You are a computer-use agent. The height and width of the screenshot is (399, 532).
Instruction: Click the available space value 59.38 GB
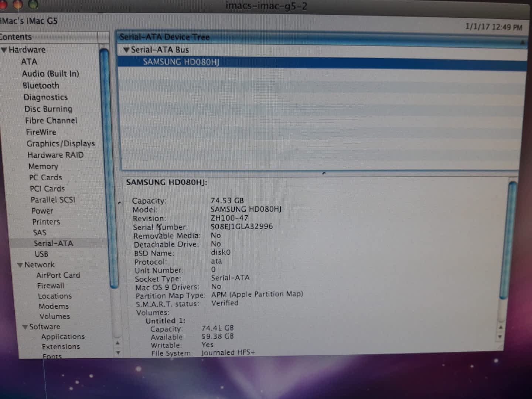[218, 336]
